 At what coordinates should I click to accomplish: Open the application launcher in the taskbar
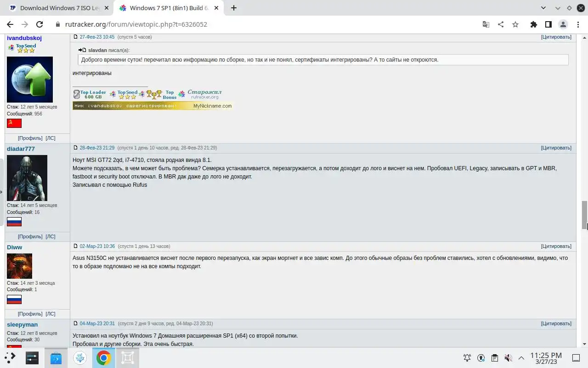point(10,357)
